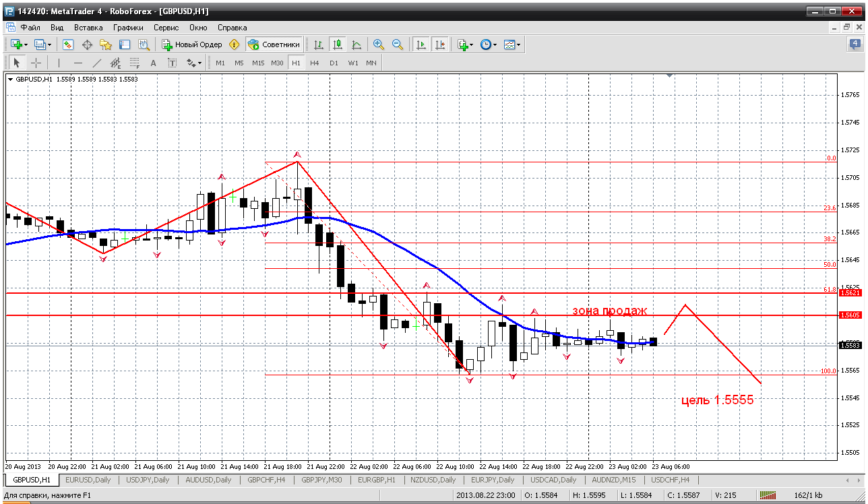Screen dimensions: 868x504
Task: Click the Новый Ордер button
Action: pyautogui.click(x=192, y=44)
